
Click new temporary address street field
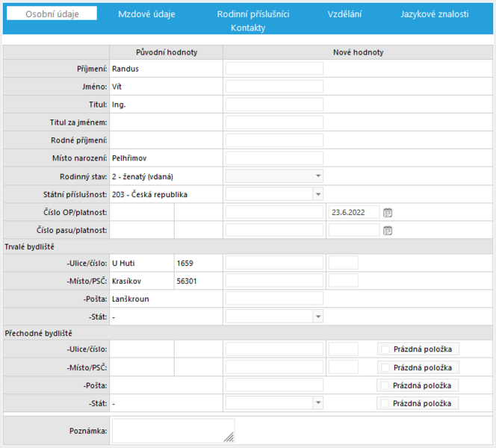pyautogui.click(x=274, y=349)
